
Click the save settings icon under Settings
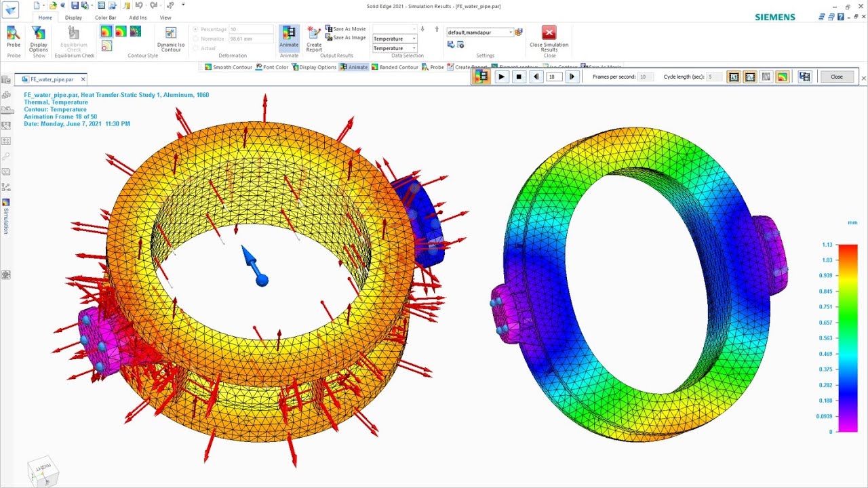click(x=450, y=44)
